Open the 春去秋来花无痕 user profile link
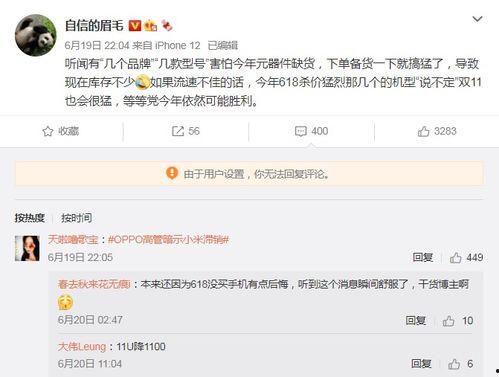499x377 pixels. pos(94,284)
